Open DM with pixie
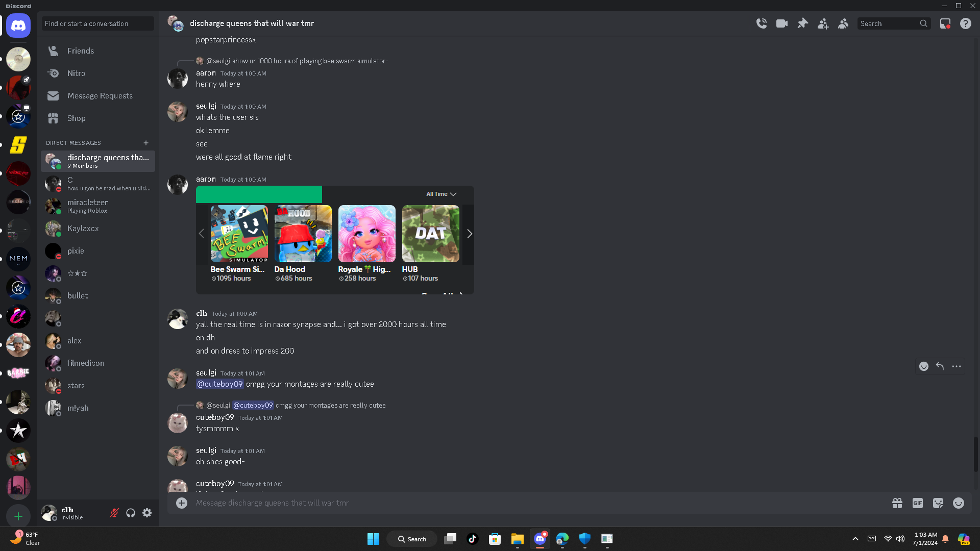 [98, 251]
